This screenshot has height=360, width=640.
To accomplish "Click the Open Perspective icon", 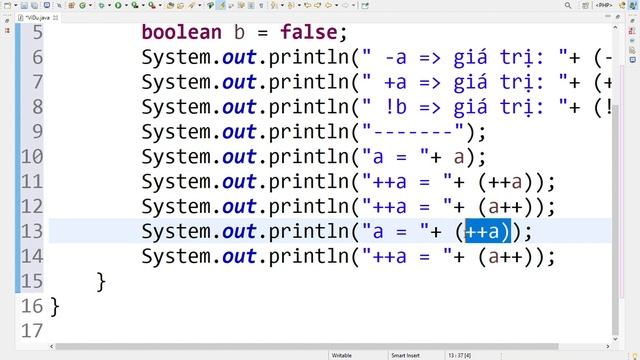I will click(x=585, y=5).
